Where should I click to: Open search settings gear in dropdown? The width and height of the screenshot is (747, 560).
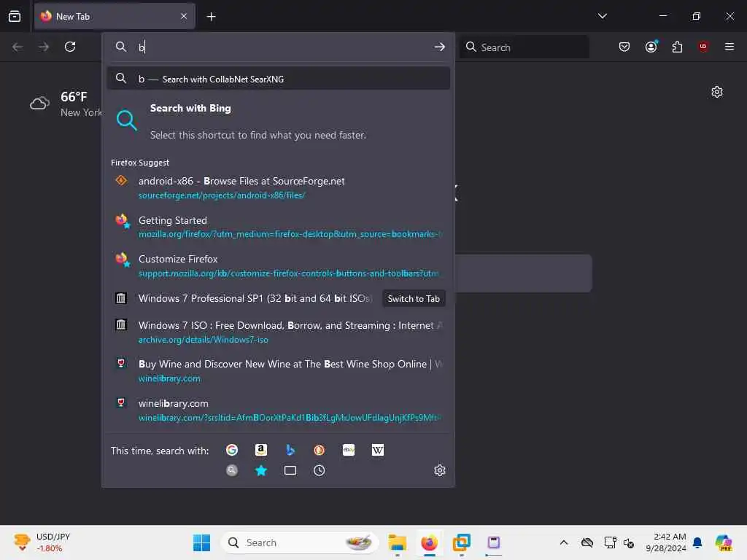pos(440,470)
